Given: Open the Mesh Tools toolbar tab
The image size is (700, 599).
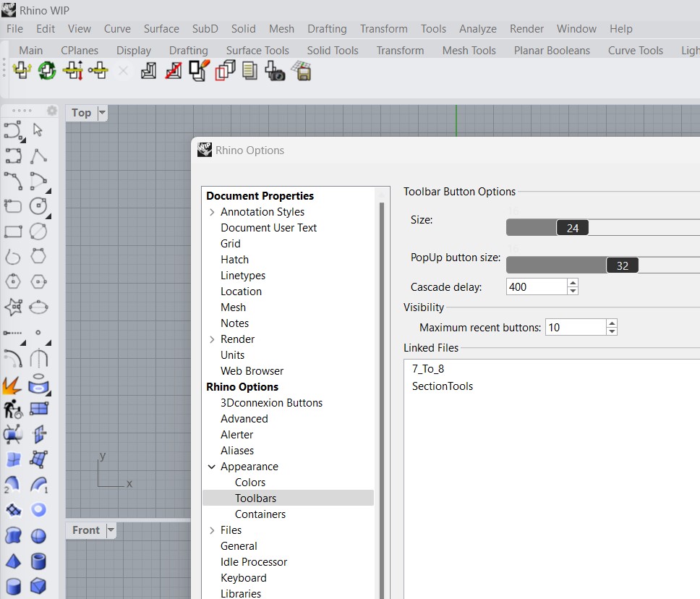Looking at the screenshot, I should (469, 51).
